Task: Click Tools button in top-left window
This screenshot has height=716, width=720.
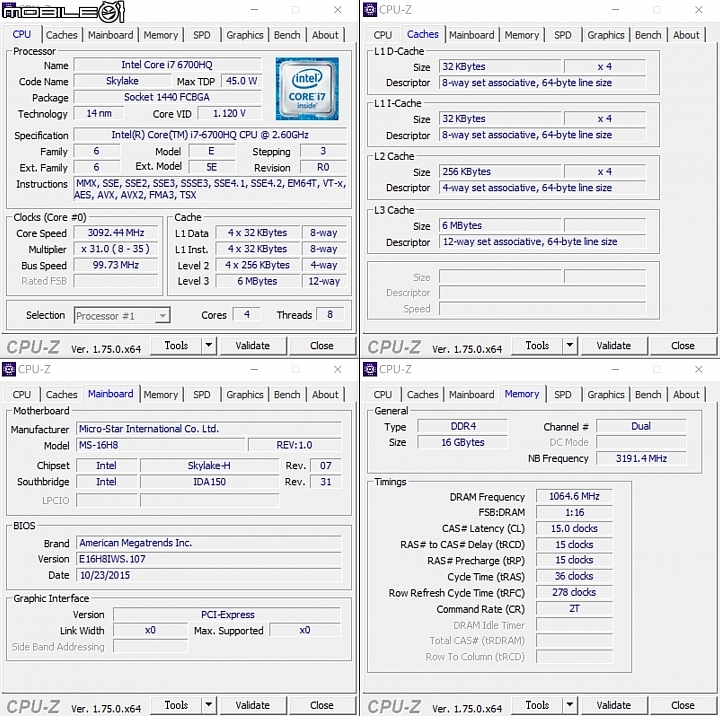Action: 176,345
